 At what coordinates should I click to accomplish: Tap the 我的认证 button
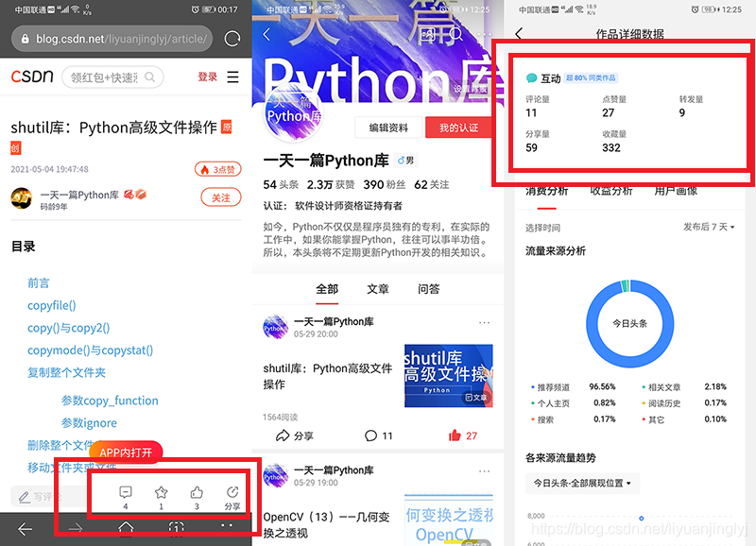[x=458, y=128]
